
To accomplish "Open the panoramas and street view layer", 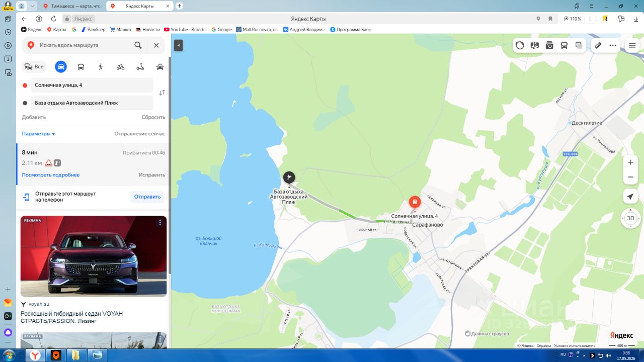I will [x=535, y=45].
